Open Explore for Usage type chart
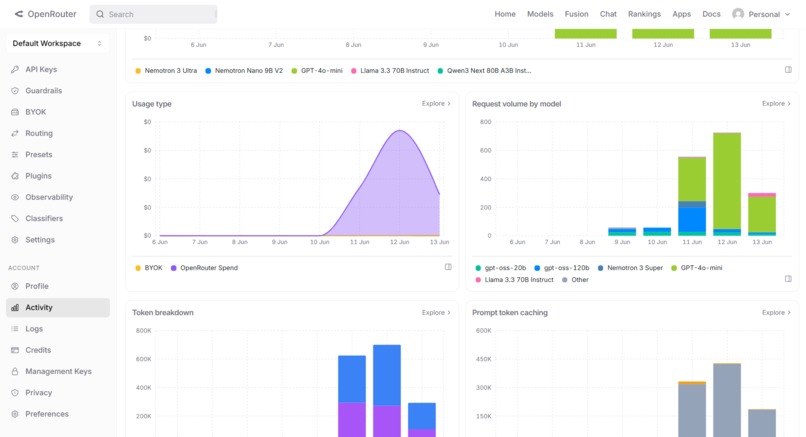 pos(436,104)
